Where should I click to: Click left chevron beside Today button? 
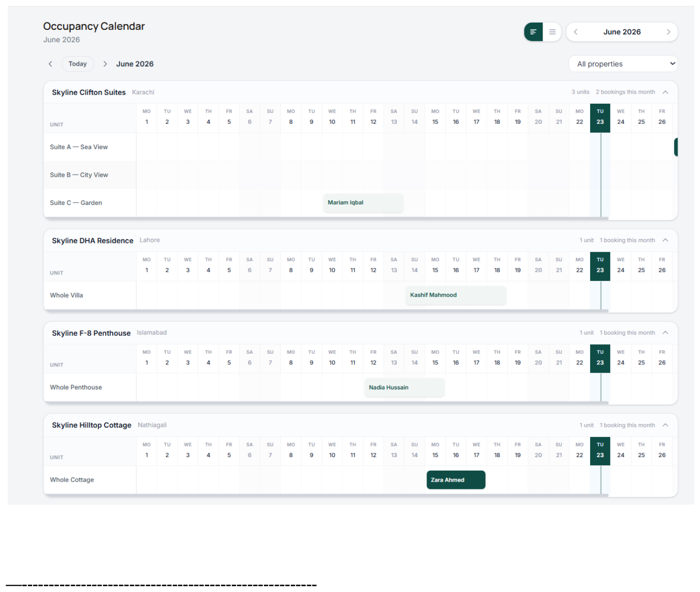(x=50, y=64)
